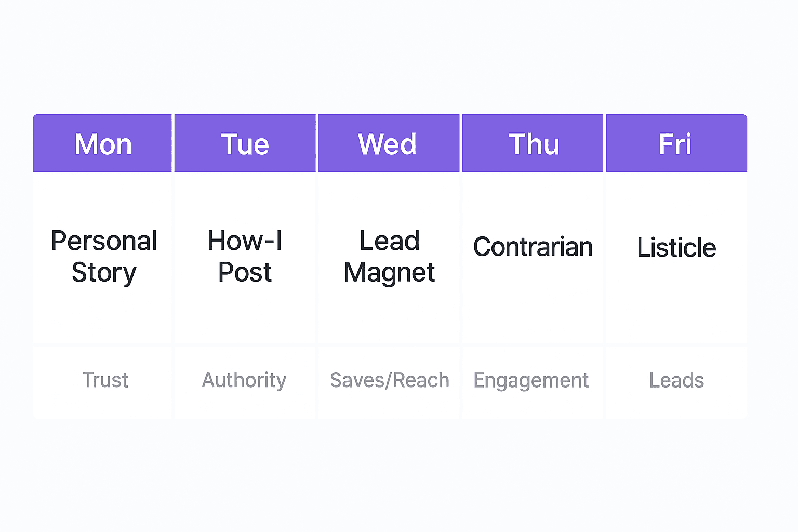
Task: Select the How-I text in Tuesday's cell
Action: (x=245, y=241)
